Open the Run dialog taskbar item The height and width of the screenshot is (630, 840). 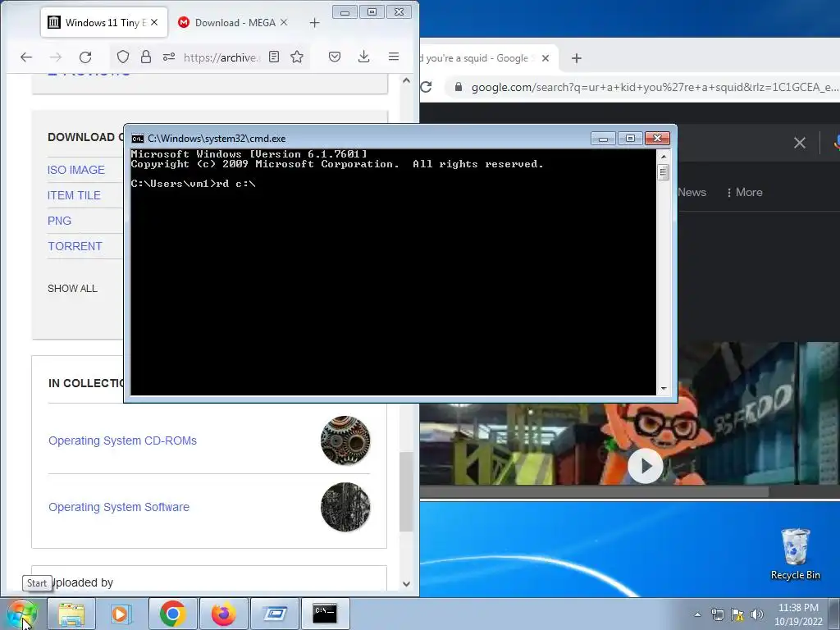pyautogui.click(x=274, y=614)
